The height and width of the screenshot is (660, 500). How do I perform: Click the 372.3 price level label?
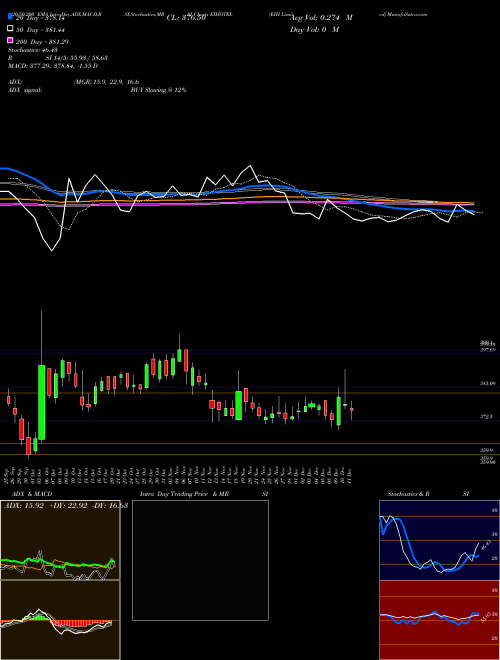point(487,416)
